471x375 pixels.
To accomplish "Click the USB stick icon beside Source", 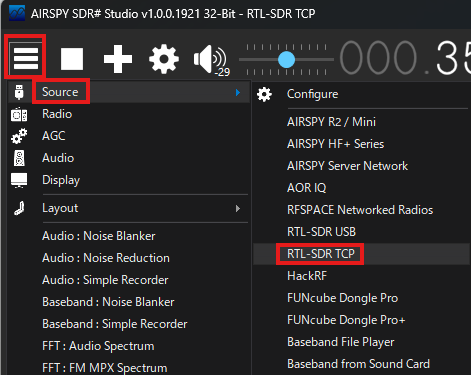I will pyautogui.click(x=19, y=92).
